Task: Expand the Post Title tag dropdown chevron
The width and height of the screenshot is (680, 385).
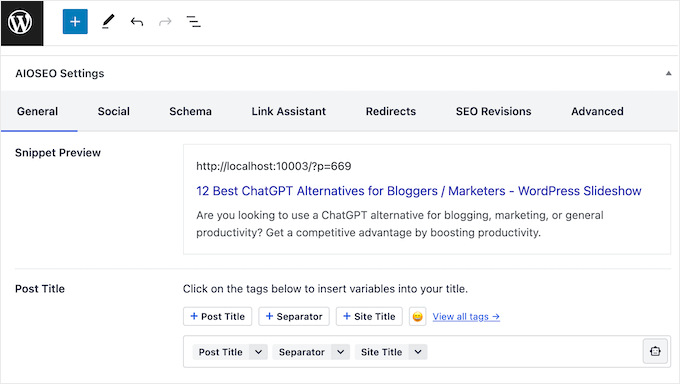Action: click(x=258, y=352)
